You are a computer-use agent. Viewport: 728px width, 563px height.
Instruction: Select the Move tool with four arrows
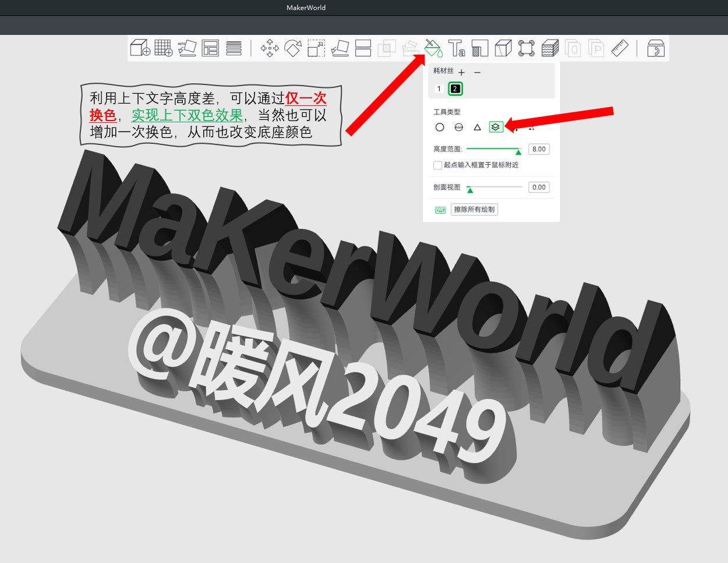[x=270, y=48]
